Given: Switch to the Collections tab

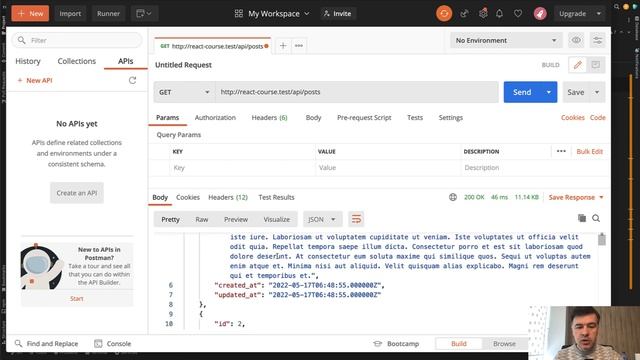Looking at the screenshot, I should (x=77, y=61).
